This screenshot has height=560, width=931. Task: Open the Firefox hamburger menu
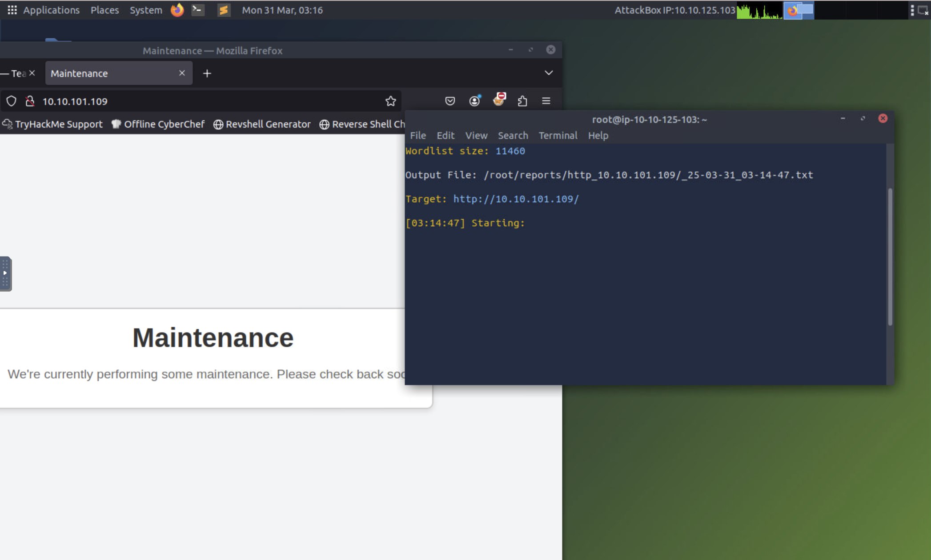tap(546, 101)
